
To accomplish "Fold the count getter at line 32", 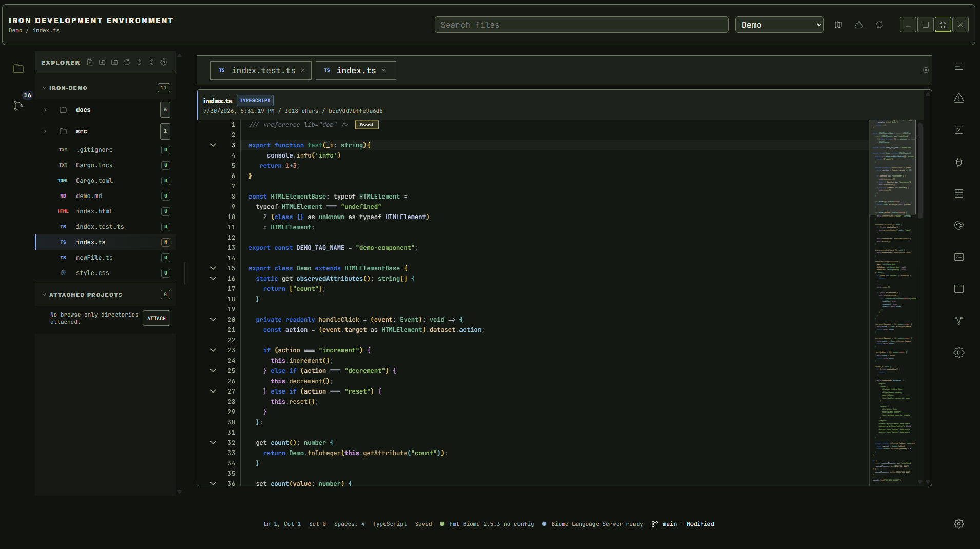I will click(213, 443).
